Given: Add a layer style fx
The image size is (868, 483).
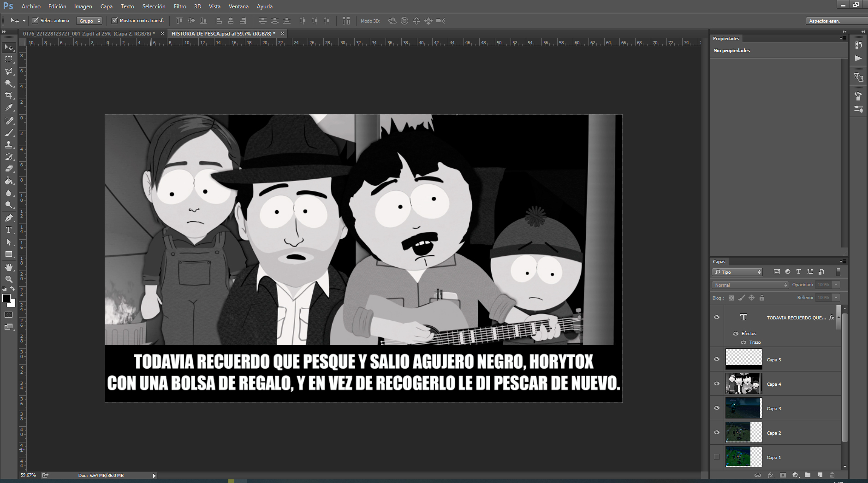Looking at the screenshot, I should coord(770,475).
